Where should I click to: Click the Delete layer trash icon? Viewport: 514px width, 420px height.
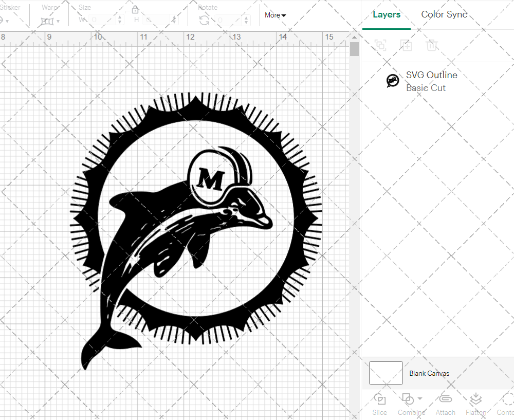pyautogui.click(x=432, y=45)
